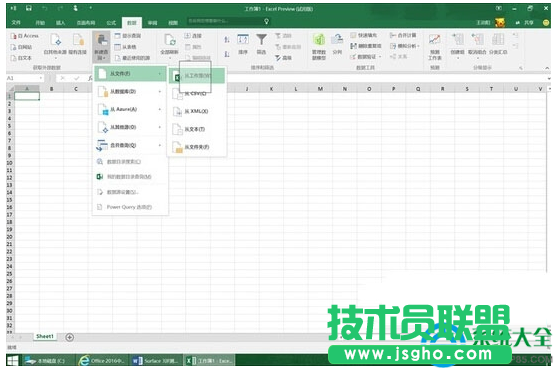Click the 自文本 (From Text) icon
Image resolution: width=555 pixels, height=370 pixels.
[x=13, y=58]
